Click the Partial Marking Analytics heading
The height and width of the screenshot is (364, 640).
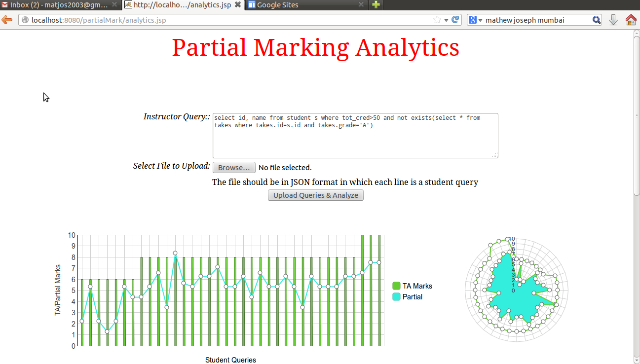pyautogui.click(x=316, y=47)
